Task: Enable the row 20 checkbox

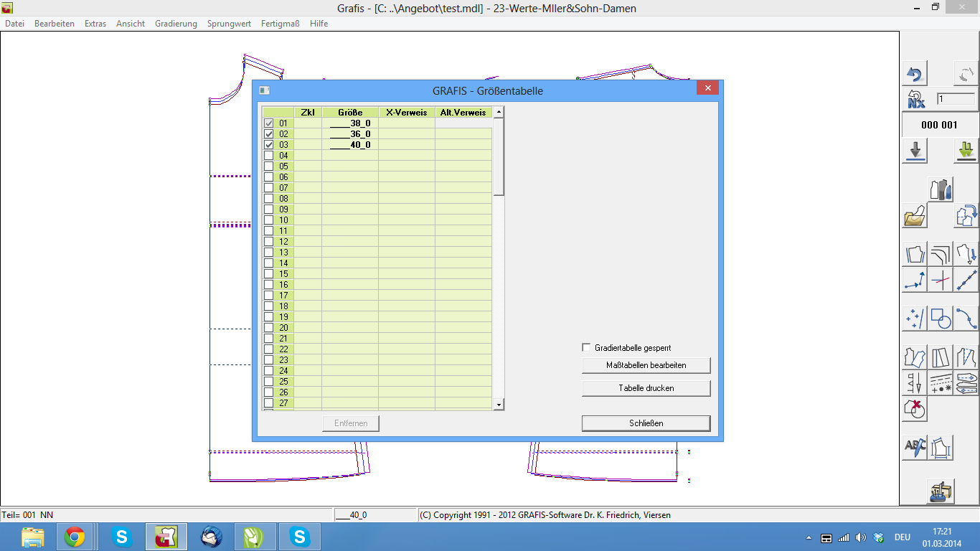Action: point(269,328)
